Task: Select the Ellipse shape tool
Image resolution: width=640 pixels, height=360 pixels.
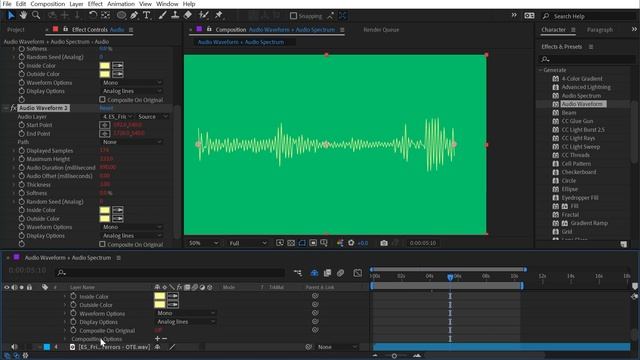Action: [121, 16]
